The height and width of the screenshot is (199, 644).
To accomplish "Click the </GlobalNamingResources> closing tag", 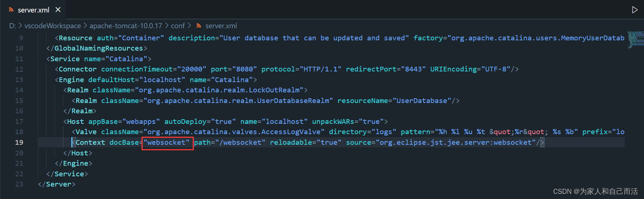I will click(97, 48).
